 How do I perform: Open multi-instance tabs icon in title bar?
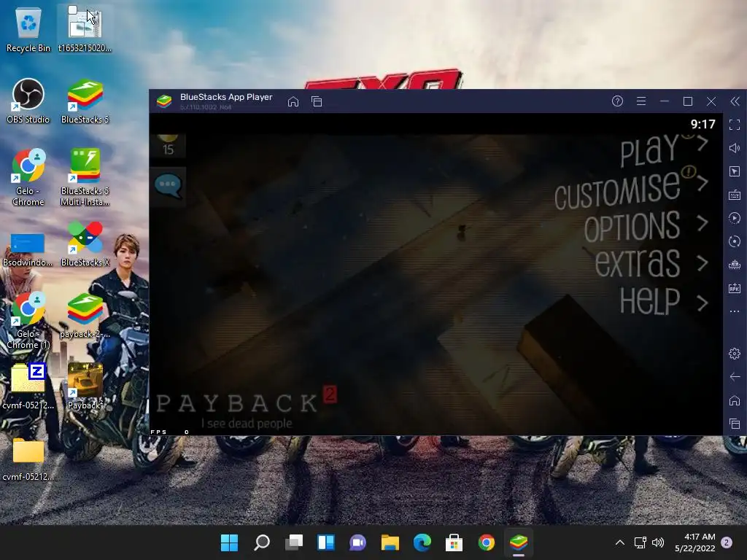[x=317, y=101]
